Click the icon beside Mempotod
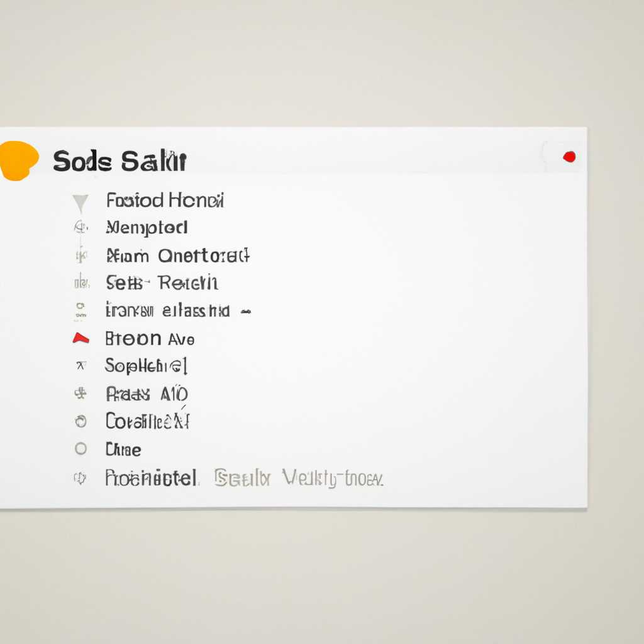The image size is (644, 644). tap(80, 227)
